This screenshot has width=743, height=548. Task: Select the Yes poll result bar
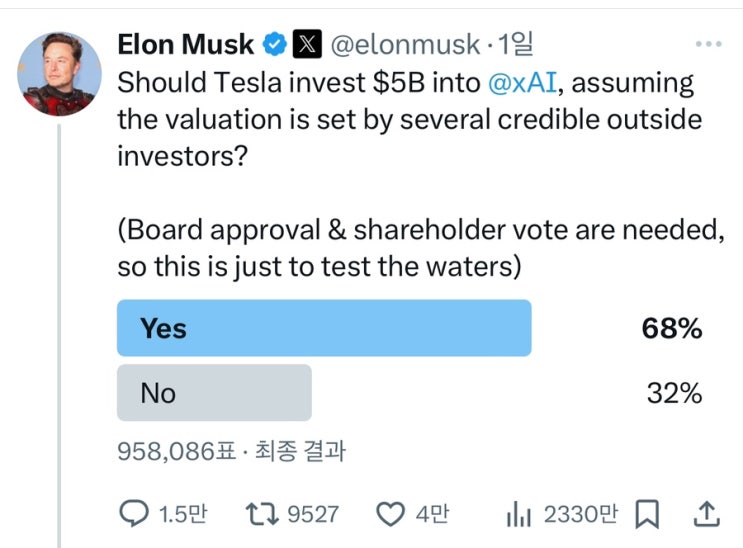tap(324, 328)
